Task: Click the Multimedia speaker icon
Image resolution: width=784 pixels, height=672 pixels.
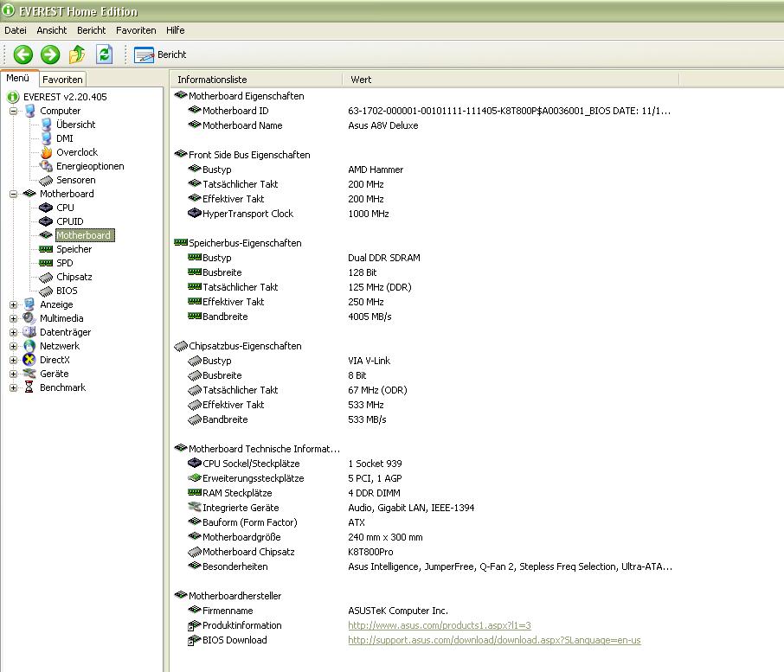Action: pyautogui.click(x=29, y=317)
